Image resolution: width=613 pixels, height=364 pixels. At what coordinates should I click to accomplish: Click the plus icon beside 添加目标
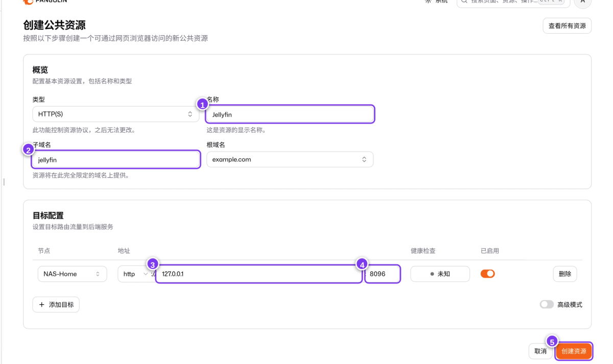click(42, 305)
